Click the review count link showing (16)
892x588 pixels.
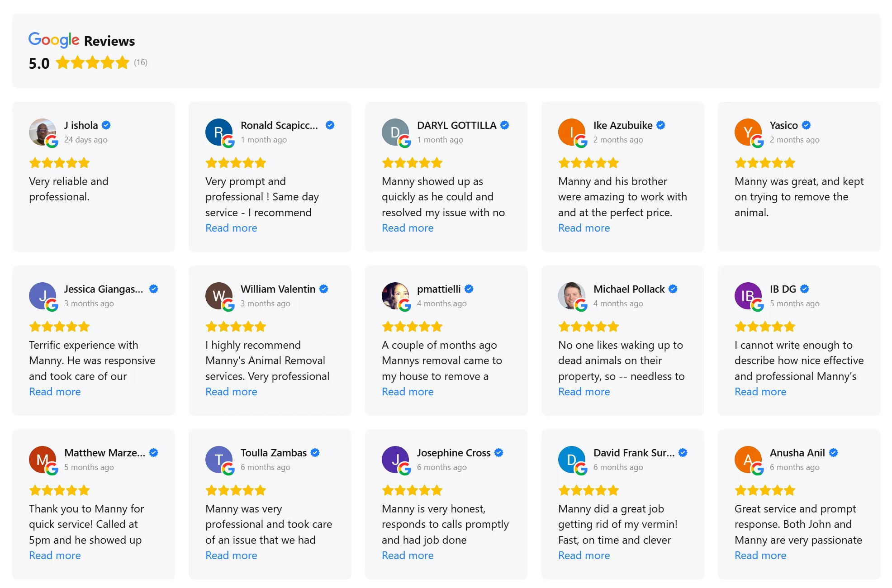(x=141, y=63)
